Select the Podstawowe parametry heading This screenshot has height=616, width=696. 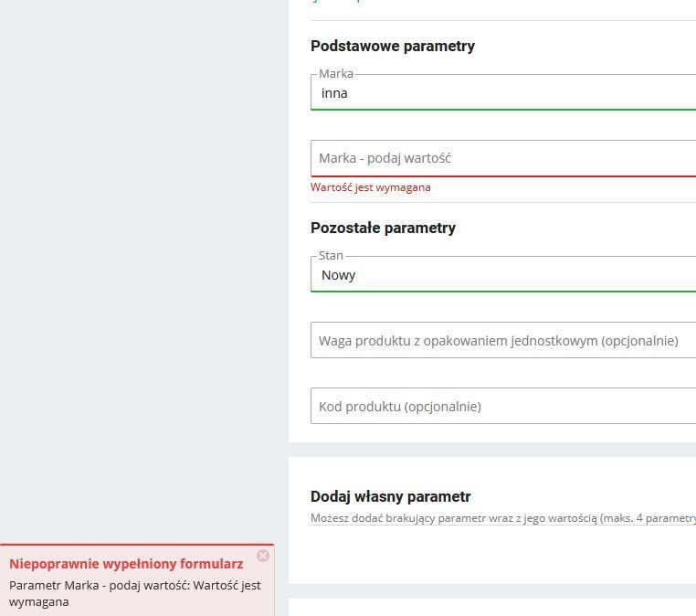pyautogui.click(x=393, y=46)
